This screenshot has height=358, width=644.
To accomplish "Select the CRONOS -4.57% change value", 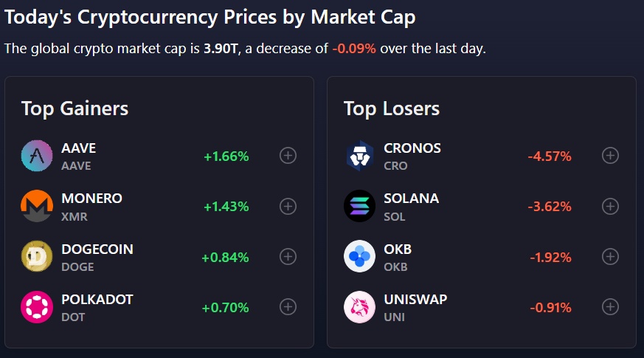I will 550,156.
